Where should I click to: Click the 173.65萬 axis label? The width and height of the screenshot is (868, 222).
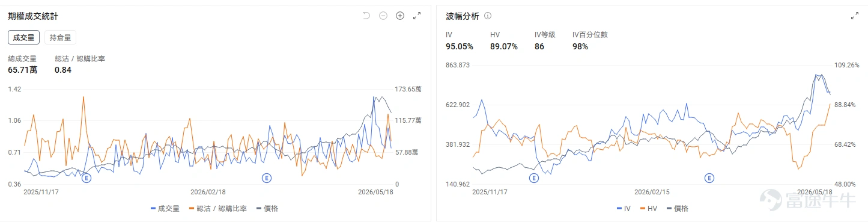(408, 89)
